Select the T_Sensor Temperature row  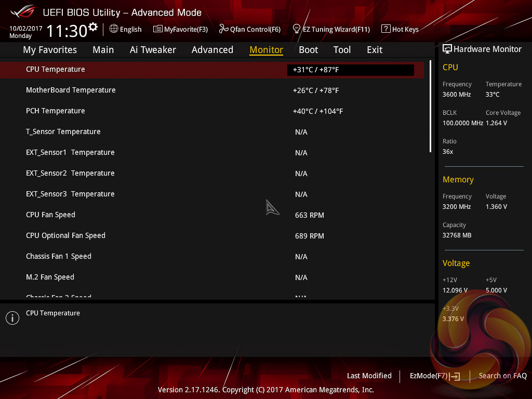212,131
